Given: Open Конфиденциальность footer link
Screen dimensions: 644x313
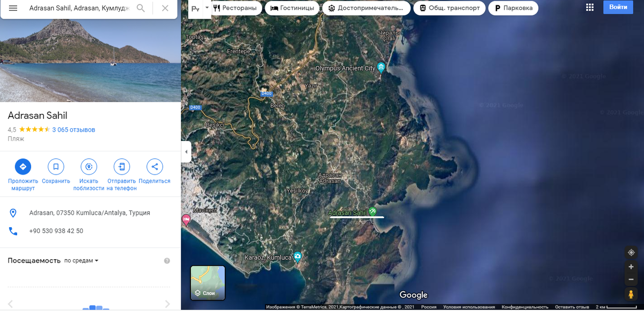Looking at the screenshot, I should point(525,307).
